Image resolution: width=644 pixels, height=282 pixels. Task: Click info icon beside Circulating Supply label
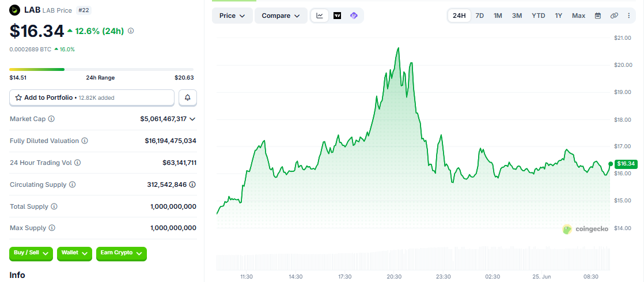(x=72, y=185)
